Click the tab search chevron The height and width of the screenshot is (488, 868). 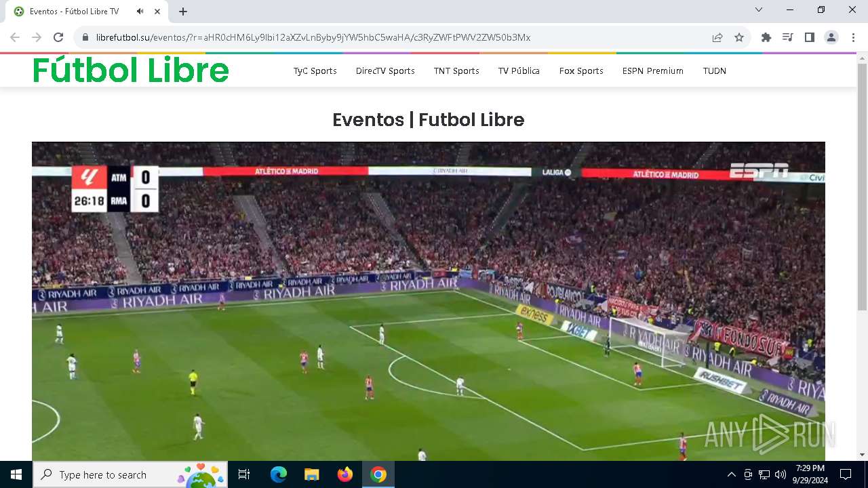tap(759, 9)
